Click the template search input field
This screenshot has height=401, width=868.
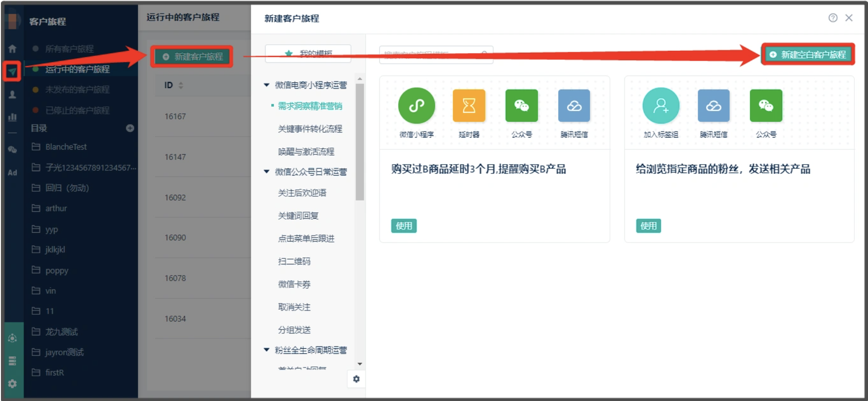436,54
